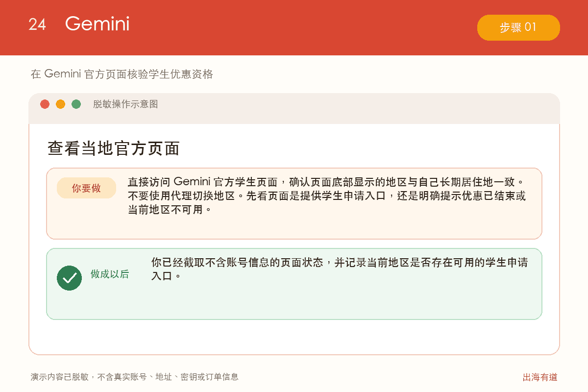Viewport: 588px width, 392px height.
Task: Click the text line starting 你已经截取不含账号信息
Action: 340,262
